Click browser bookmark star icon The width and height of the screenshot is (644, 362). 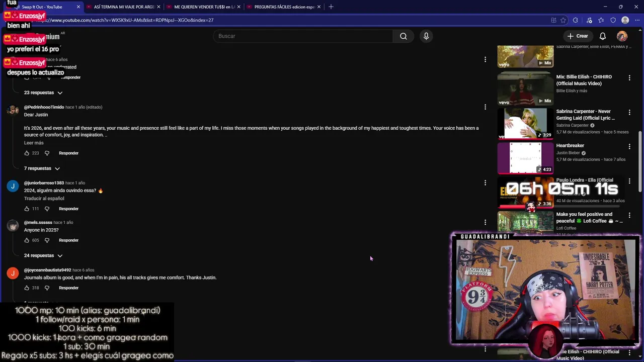(x=563, y=20)
